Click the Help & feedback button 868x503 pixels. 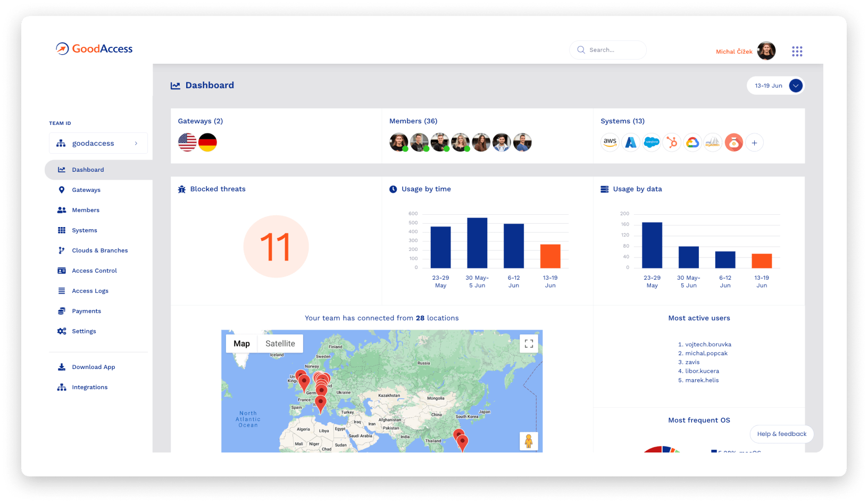(781, 434)
